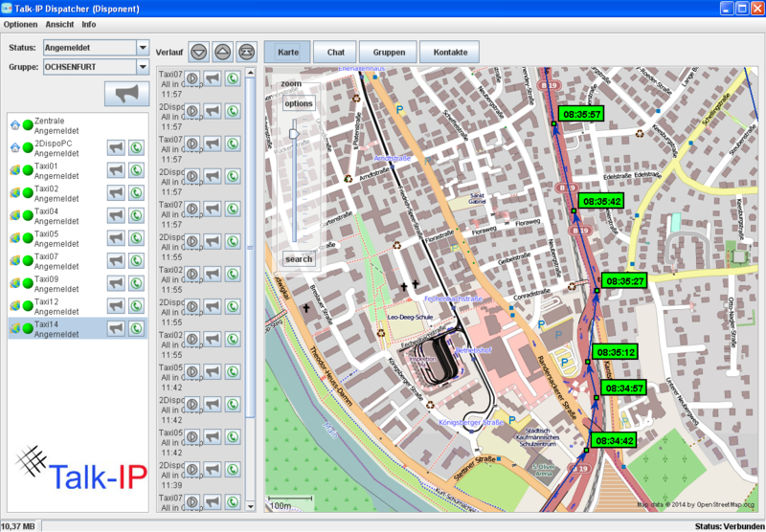
Task: Switch to the Kontakte tab
Action: [450, 53]
